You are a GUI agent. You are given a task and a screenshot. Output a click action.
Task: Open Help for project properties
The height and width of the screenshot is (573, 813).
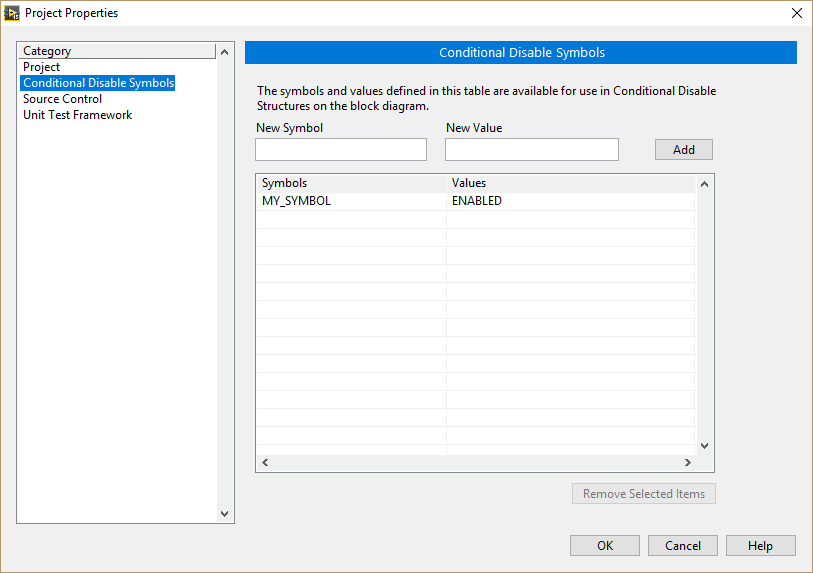tap(760, 546)
